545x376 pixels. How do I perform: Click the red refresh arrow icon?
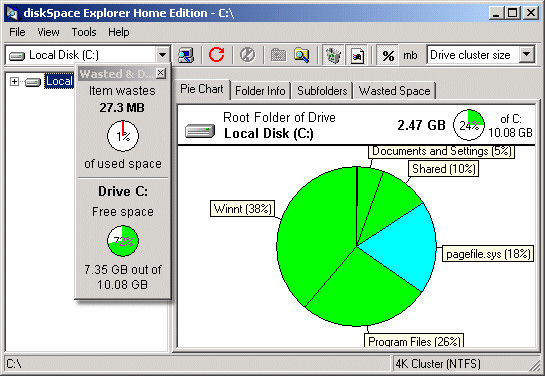[216, 55]
